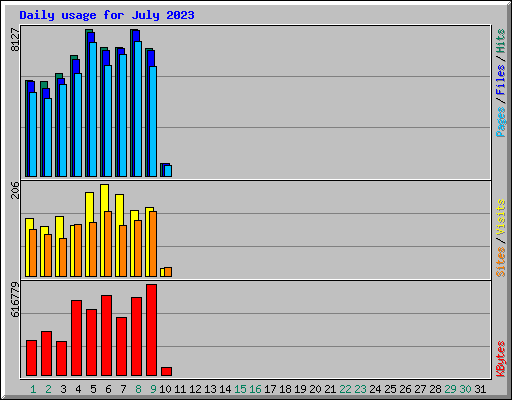Click the day 5 Hits/Files/Pages bar
Screen dimensions: 512x400
91,103
